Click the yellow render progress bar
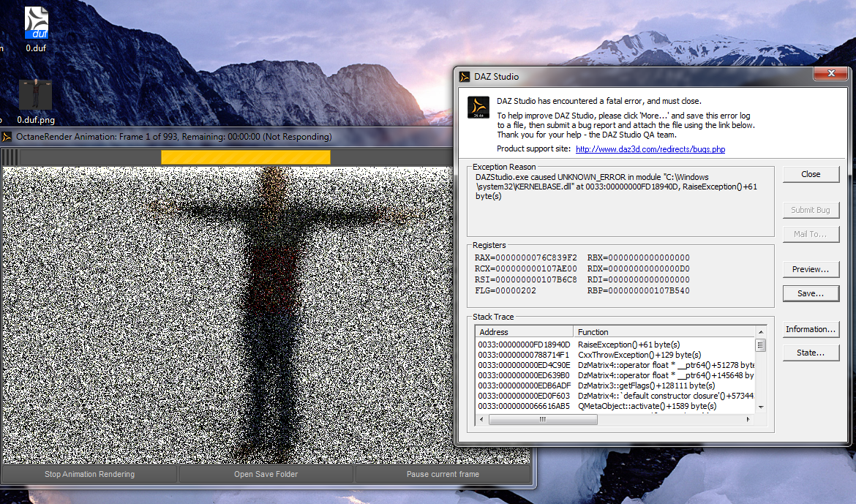 point(246,157)
